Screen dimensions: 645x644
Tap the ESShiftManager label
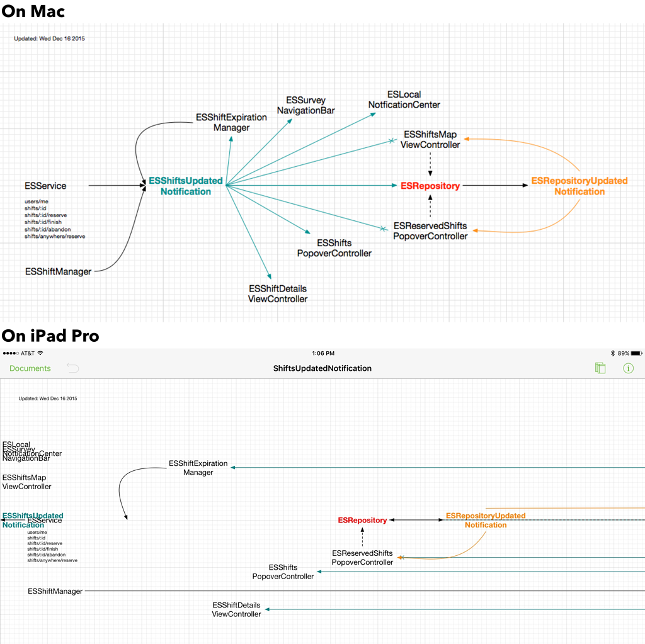pyautogui.click(x=57, y=271)
